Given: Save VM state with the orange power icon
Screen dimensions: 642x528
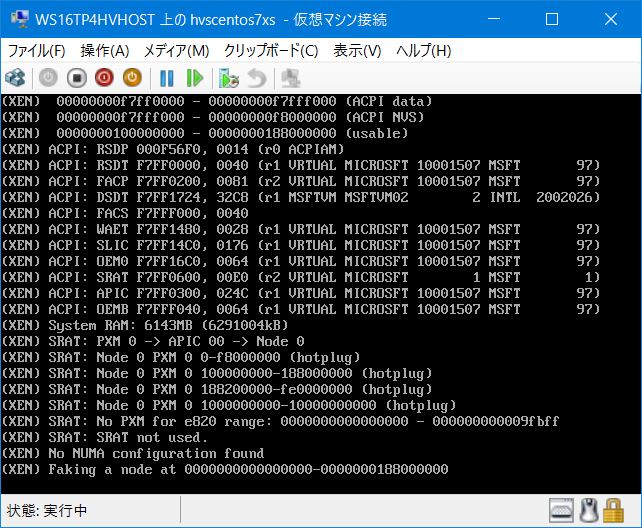Looking at the screenshot, I should (x=132, y=78).
